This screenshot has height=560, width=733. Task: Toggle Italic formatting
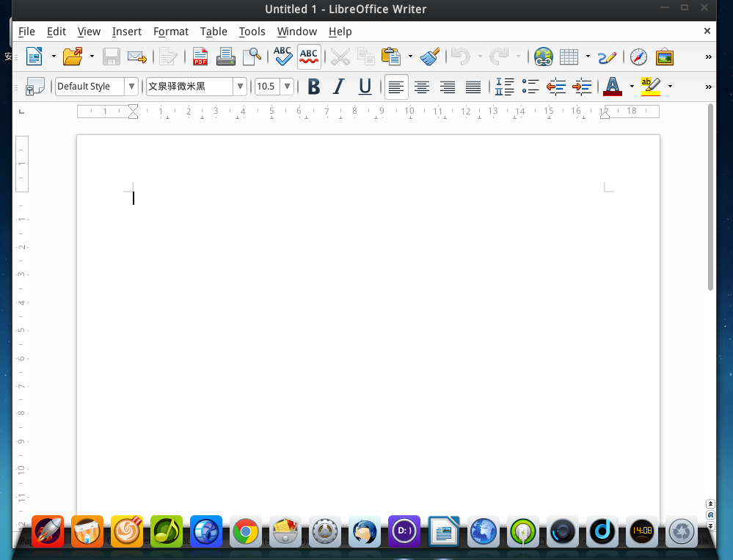(338, 87)
